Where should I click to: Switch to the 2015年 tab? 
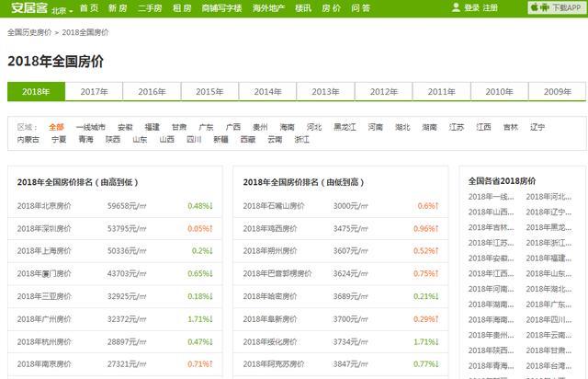click(209, 92)
